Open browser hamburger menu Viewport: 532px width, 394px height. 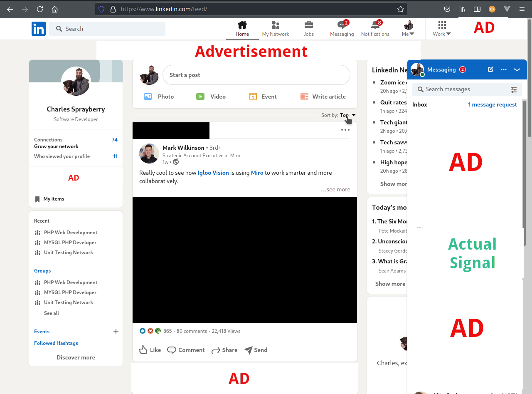[522, 9]
